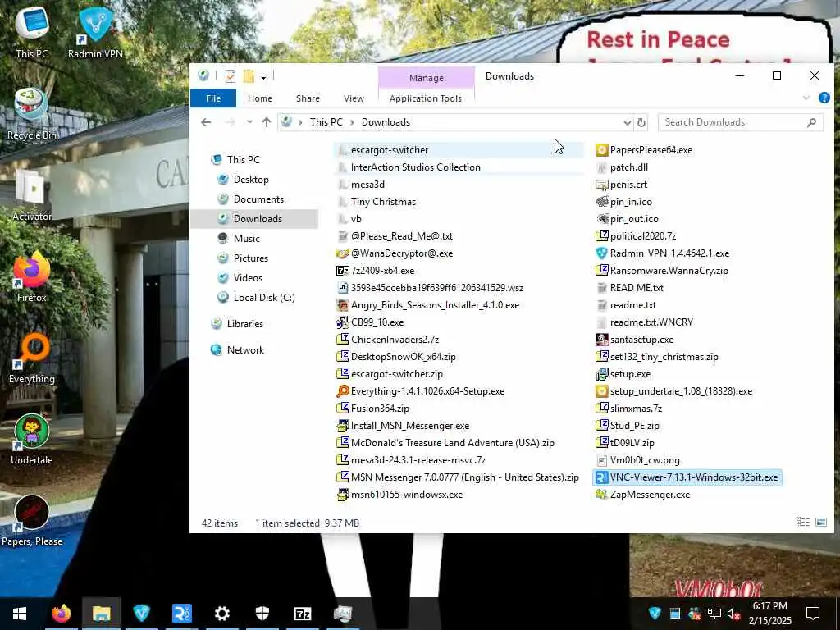Click the muted volume tray icon
Image resolution: width=840 pixels, height=630 pixels.
(733, 614)
